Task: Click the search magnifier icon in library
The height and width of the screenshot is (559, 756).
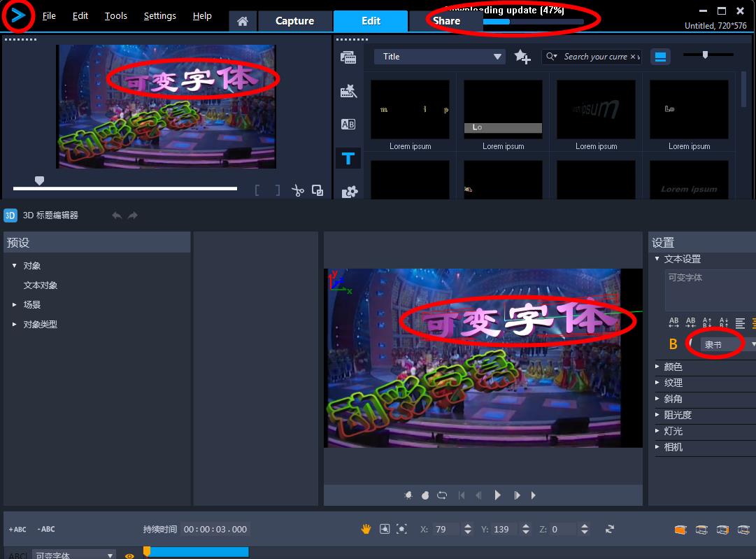Action: (551, 57)
